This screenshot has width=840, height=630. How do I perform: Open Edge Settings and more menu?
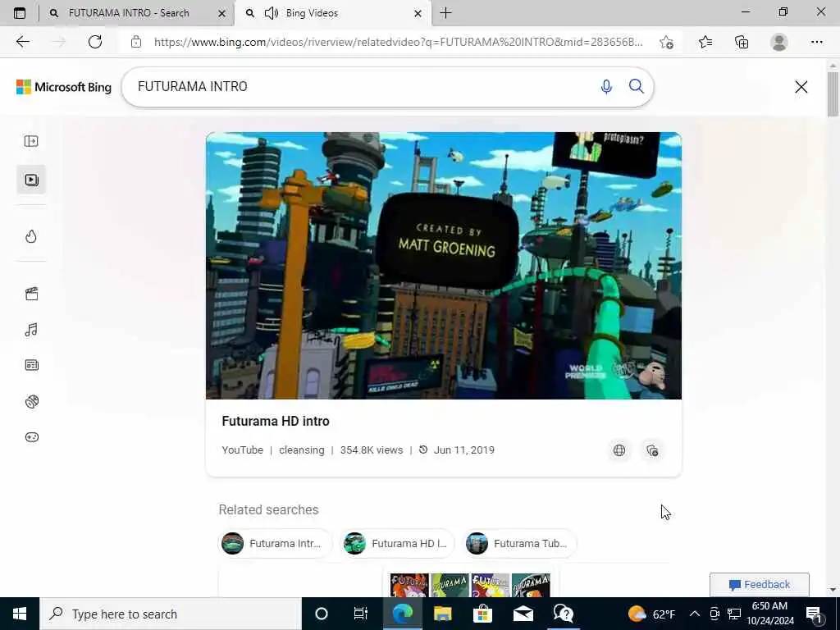[816, 42]
